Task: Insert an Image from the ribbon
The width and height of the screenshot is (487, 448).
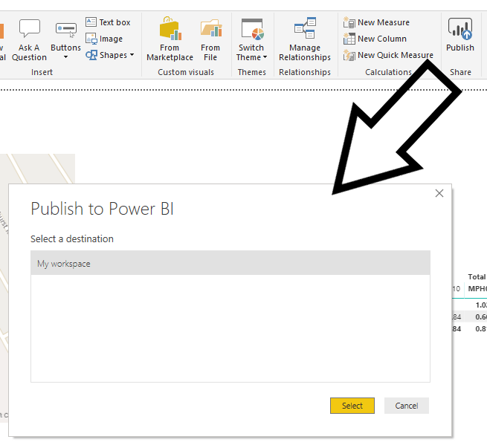Action: click(104, 39)
